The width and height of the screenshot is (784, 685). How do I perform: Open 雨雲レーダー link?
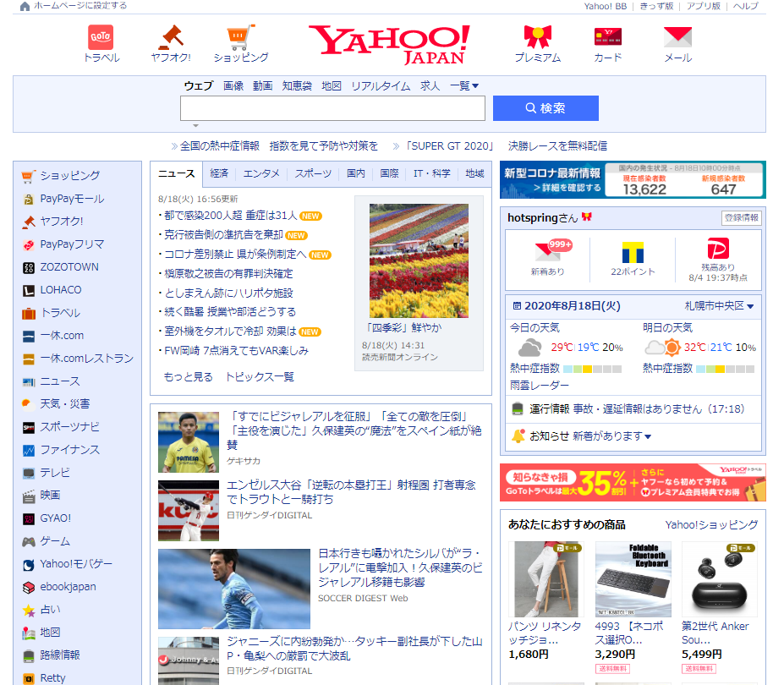coord(540,386)
